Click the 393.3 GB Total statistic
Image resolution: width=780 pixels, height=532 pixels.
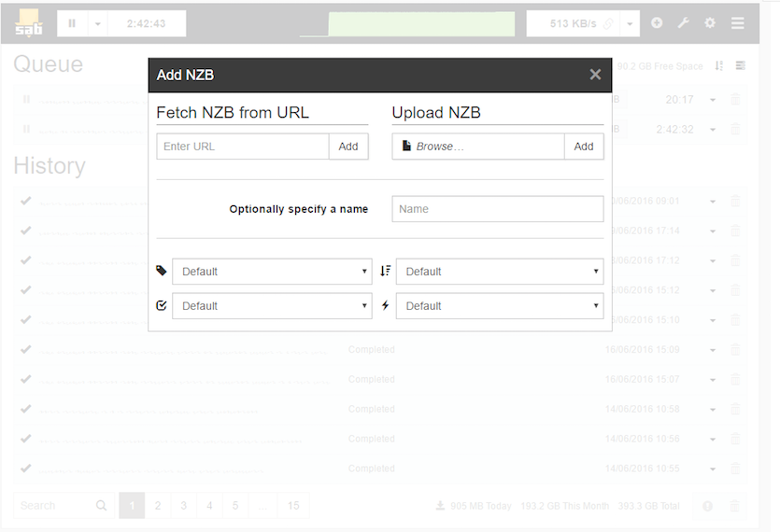click(648, 506)
